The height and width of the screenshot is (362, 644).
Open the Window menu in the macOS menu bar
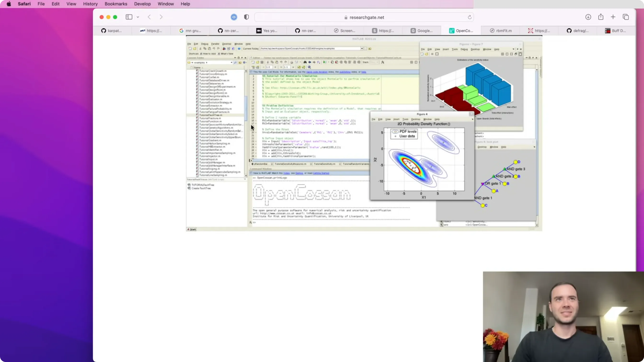tap(166, 4)
